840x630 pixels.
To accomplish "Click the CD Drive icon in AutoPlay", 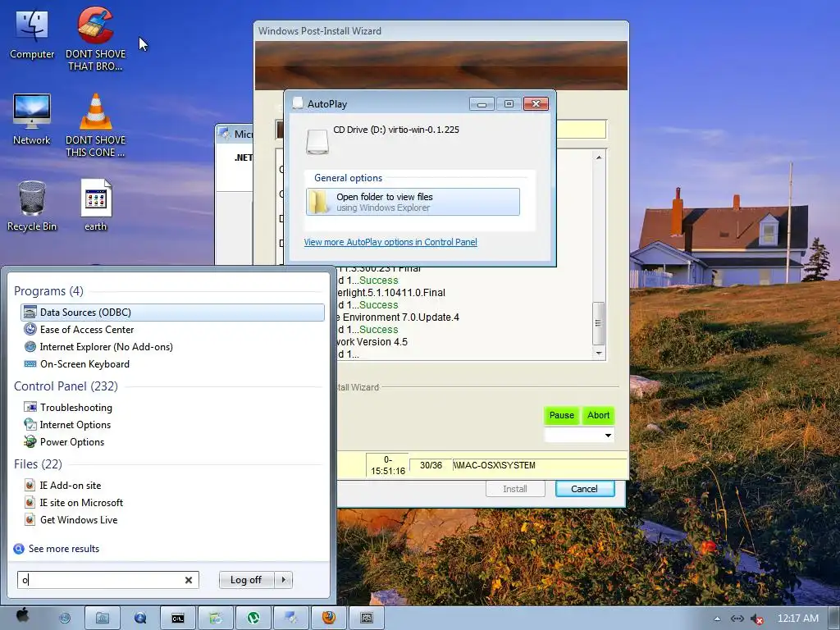I will (317, 141).
